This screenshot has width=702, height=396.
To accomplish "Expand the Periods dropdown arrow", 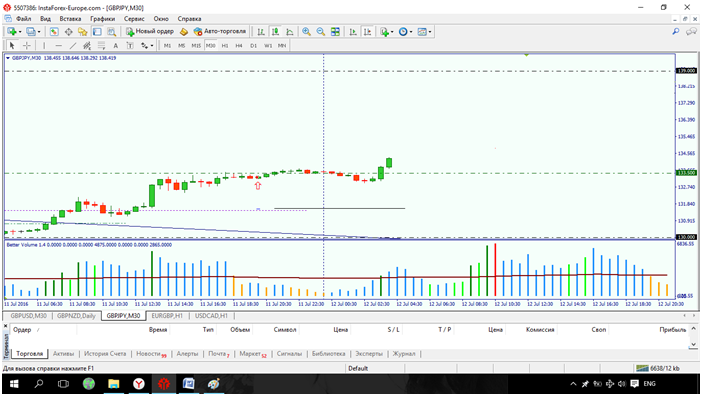I will (x=411, y=32).
